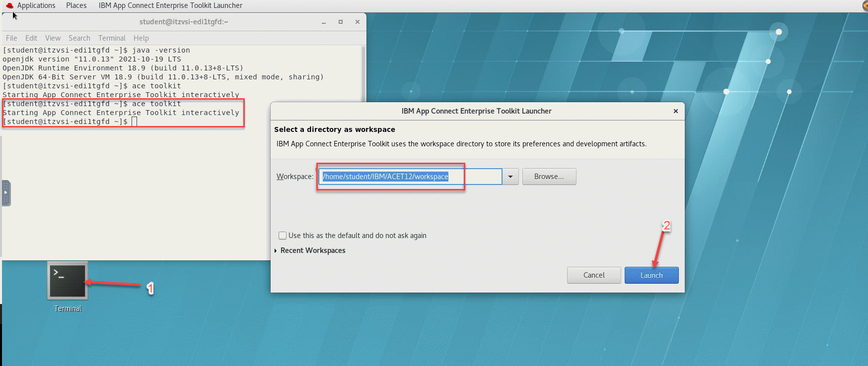Open the terminal File menu
868x366 pixels.
point(11,38)
